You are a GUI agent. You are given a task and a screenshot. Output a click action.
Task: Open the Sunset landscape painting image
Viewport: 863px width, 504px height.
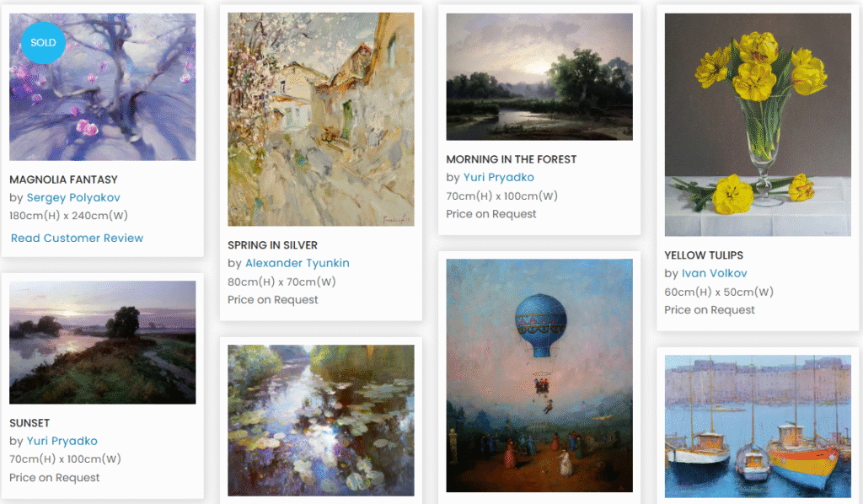tap(102, 342)
